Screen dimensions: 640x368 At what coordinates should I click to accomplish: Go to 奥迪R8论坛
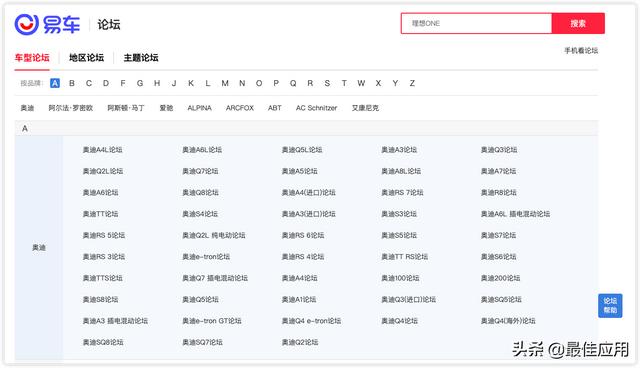[498, 193]
